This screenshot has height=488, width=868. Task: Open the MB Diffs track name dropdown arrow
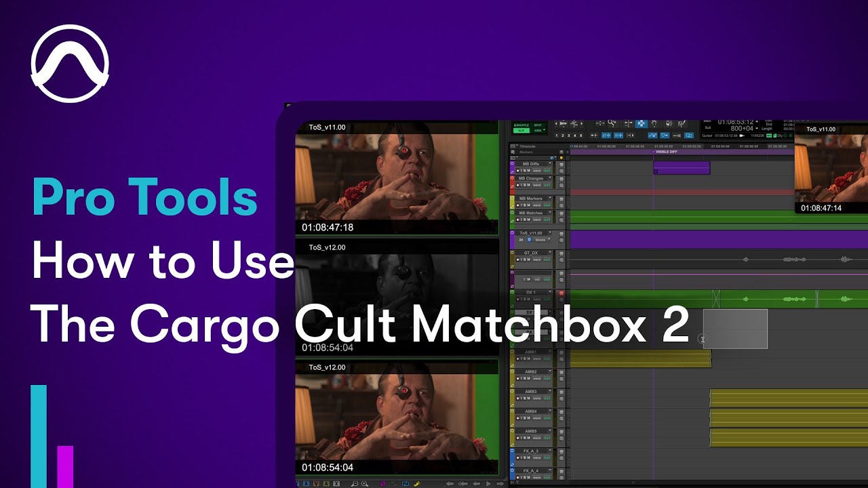pyautogui.click(x=550, y=163)
